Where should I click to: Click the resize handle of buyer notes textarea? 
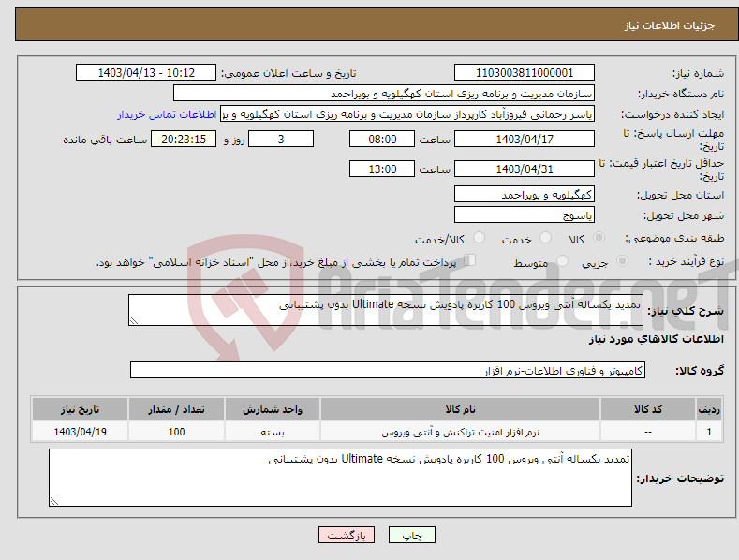point(54,501)
